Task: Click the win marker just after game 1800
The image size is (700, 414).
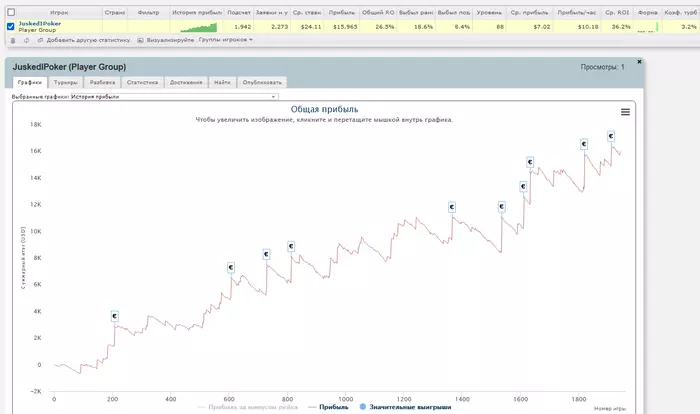Action: click(x=584, y=144)
